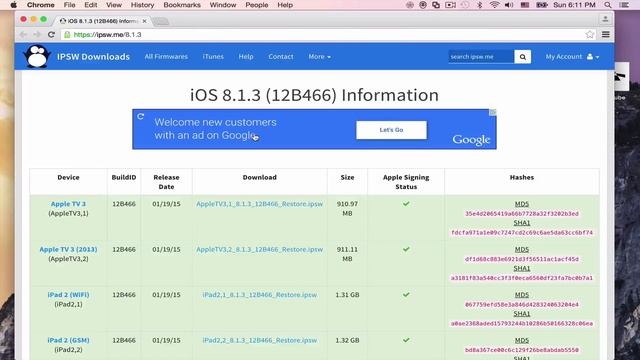Open the View menu
The image size is (640, 360).
[114, 5]
